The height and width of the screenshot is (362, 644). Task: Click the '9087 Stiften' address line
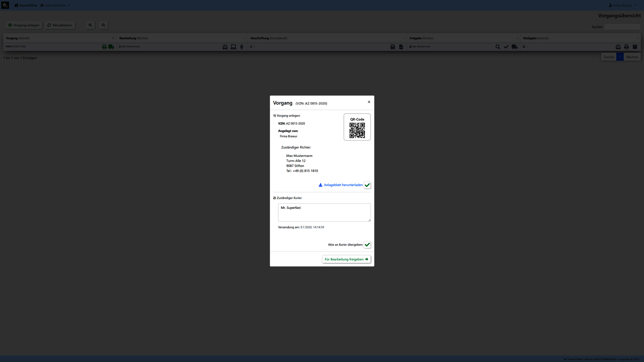click(295, 166)
